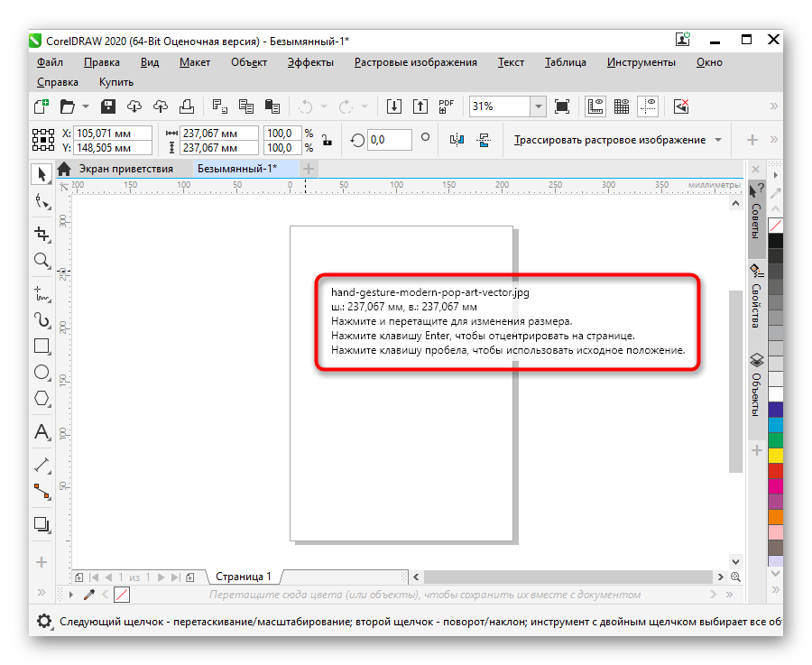Select the Shape edit tool
The width and height of the screenshot is (812, 665).
(42, 202)
